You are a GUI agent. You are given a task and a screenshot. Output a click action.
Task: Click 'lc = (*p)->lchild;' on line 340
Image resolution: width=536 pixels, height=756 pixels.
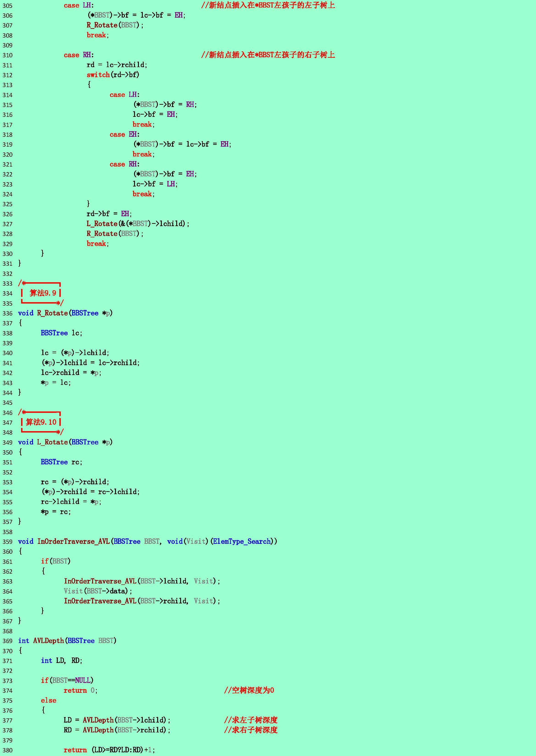[x=75, y=353]
